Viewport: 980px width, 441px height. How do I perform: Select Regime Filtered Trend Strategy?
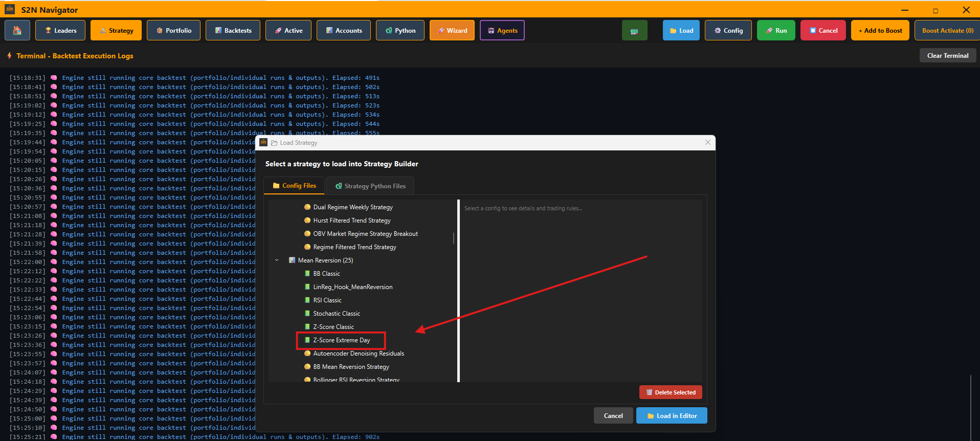[x=354, y=247]
